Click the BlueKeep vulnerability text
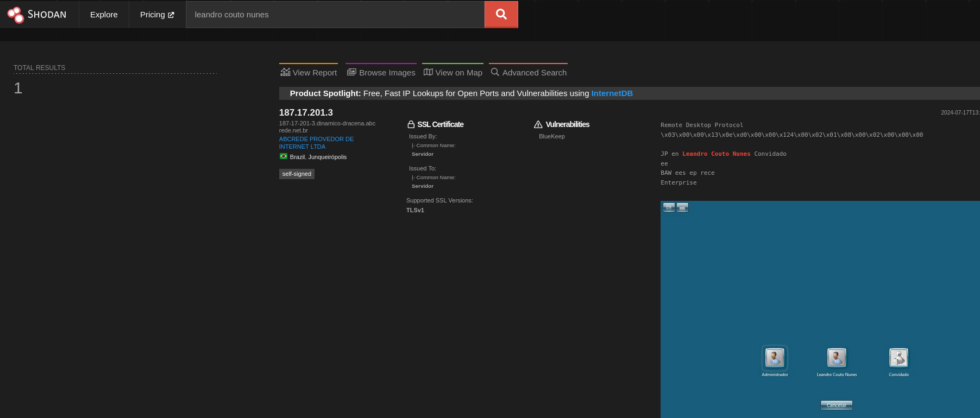 (552, 136)
